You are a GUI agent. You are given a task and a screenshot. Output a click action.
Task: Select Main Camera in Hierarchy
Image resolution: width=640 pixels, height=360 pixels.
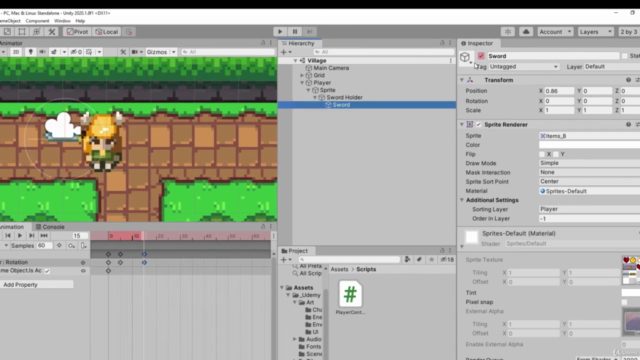[x=331, y=68]
